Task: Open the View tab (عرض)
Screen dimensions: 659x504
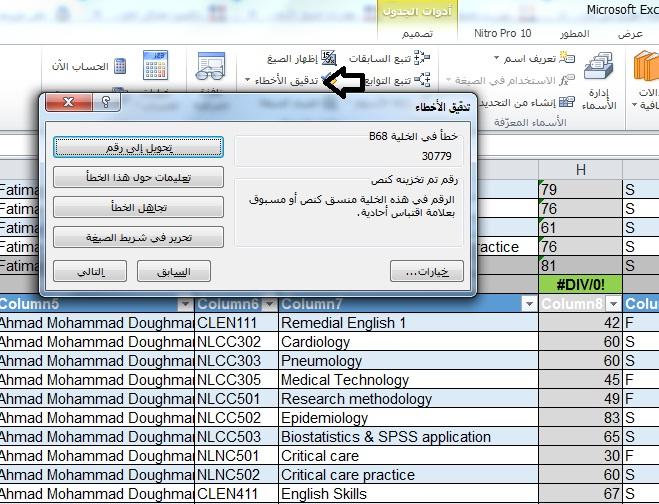Action: 630,34
